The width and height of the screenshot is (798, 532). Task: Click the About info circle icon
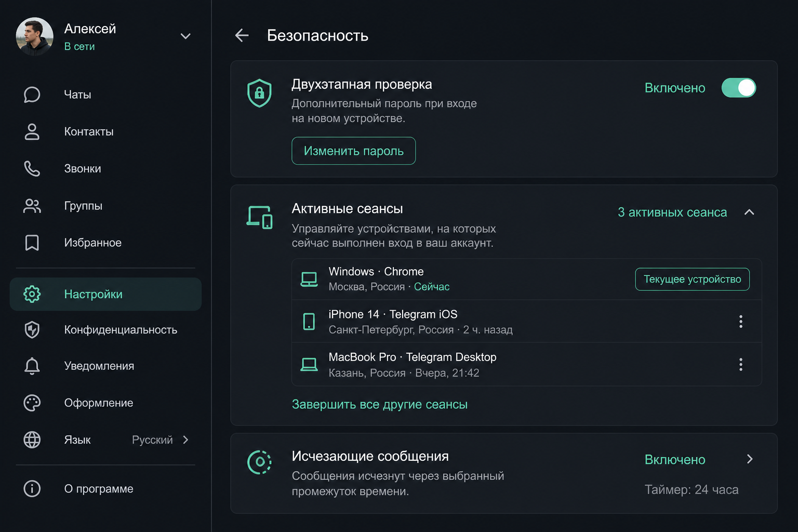click(32, 488)
